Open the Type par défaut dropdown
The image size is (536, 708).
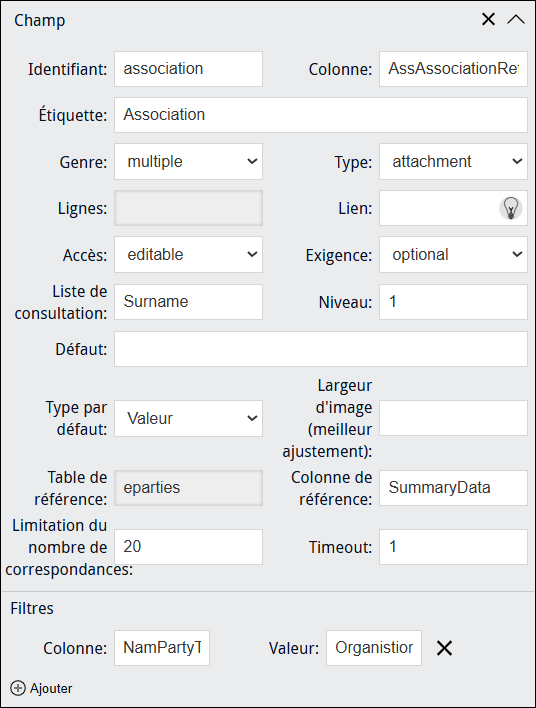188,419
